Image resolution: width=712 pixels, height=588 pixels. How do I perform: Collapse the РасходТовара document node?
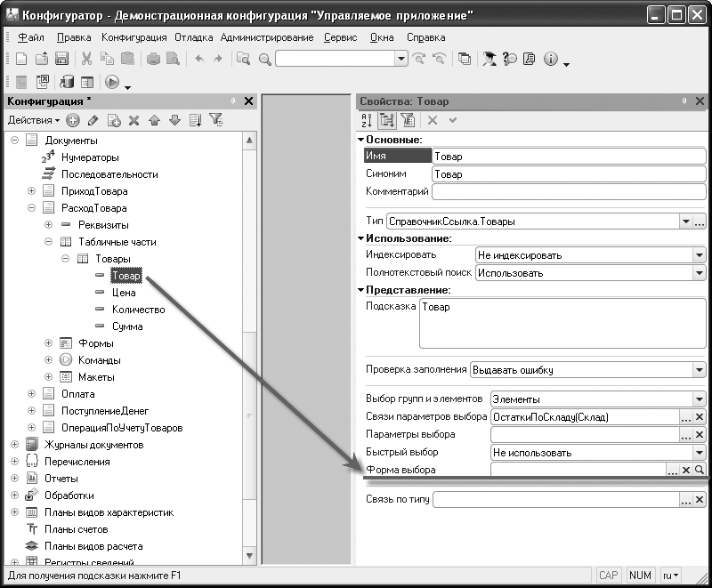point(32,208)
